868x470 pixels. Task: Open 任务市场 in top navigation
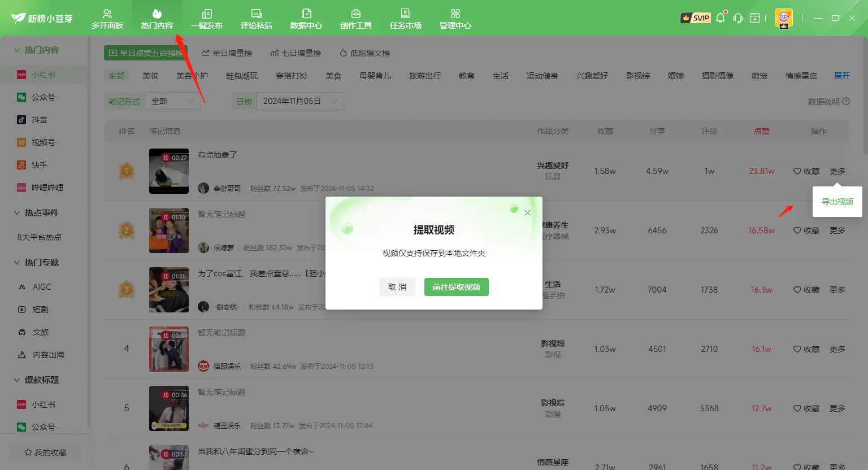click(x=406, y=19)
